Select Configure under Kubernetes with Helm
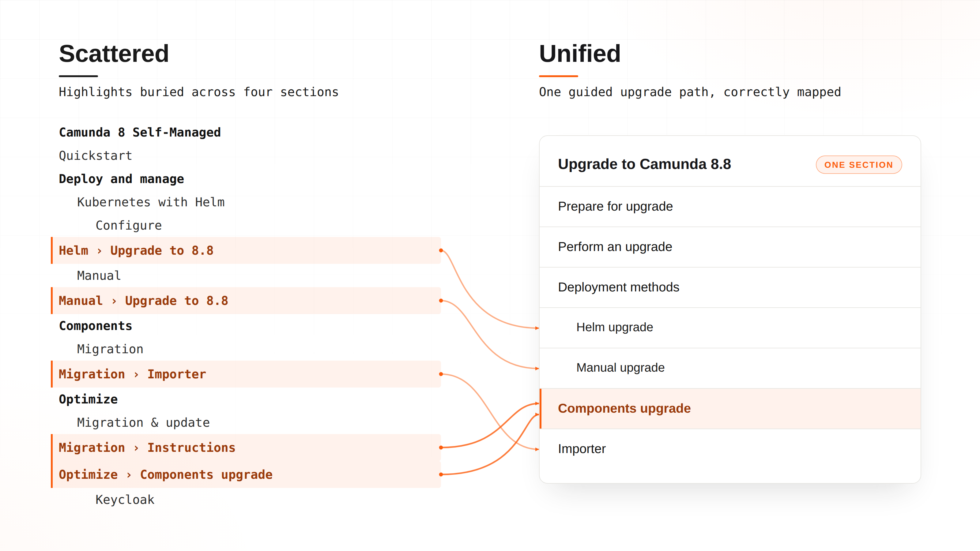The height and width of the screenshot is (551, 980). point(129,225)
